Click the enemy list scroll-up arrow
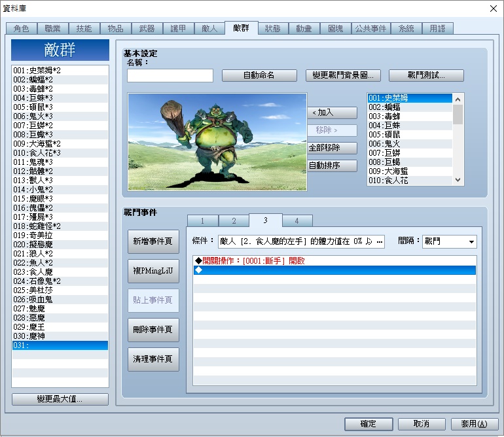The height and width of the screenshot is (437, 504). (458, 99)
